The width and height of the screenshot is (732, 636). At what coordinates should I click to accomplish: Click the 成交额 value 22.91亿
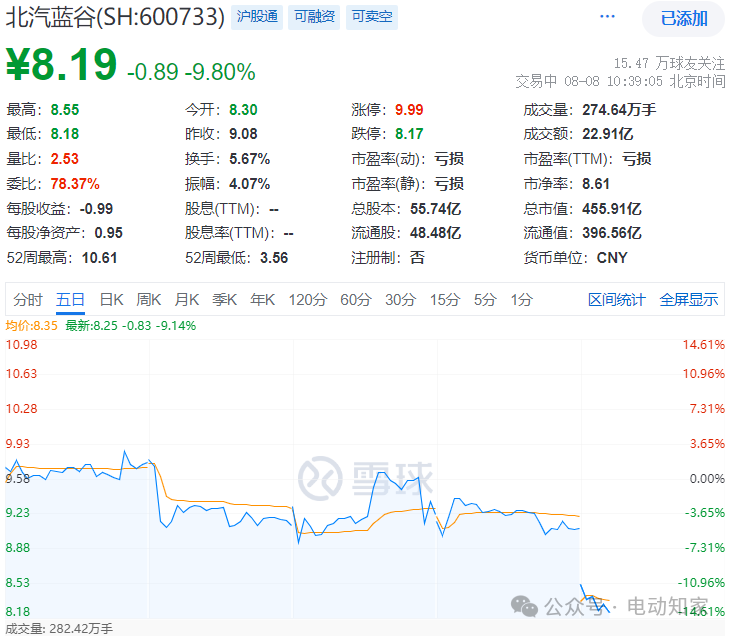(607, 134)
